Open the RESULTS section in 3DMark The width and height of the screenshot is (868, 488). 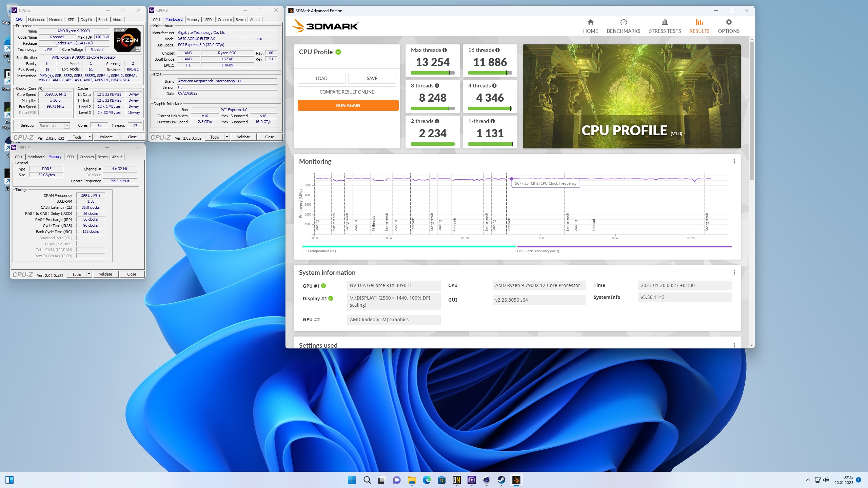(699, 26)
